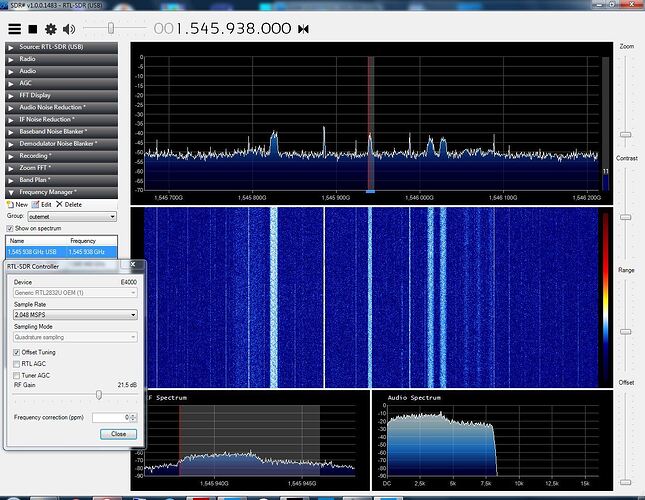Click the Audio Spectrum graph

point(492,440)
